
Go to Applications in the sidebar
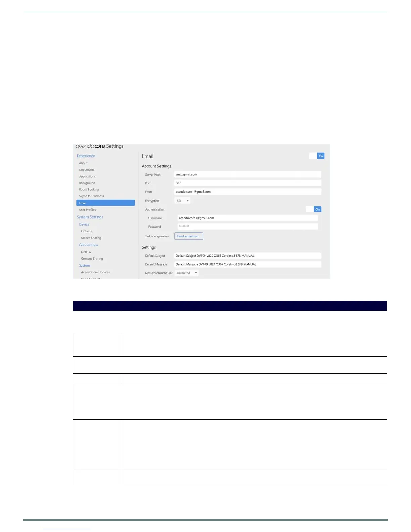click(87, 176)
